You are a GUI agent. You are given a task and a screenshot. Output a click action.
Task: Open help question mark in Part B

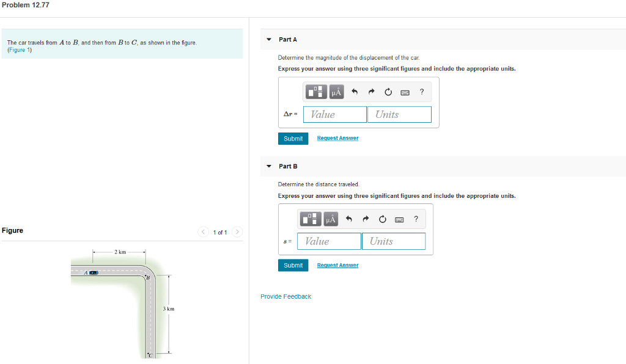click(416, 219)
